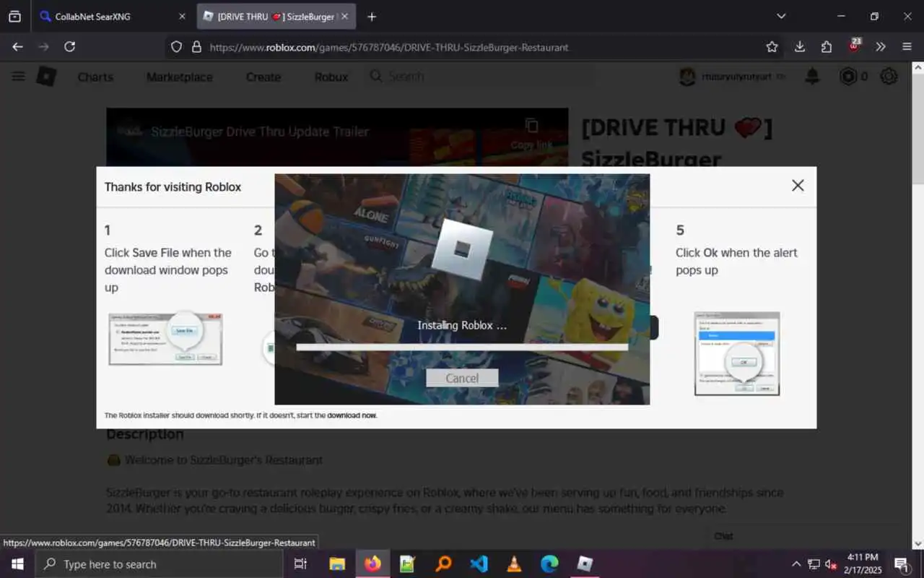Open the Marketplace page
The height and width of the screenshot is (578, 924).
(x=179, y=77)
